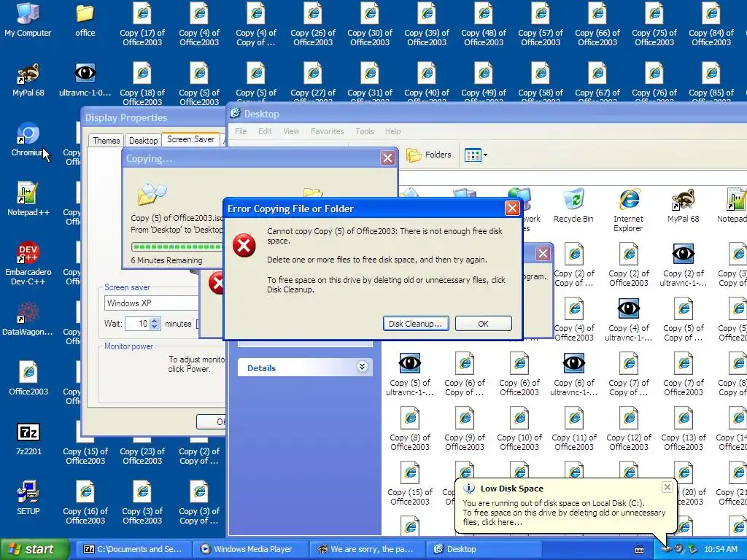Close the Error Copying File or Folder dialog
747x560 pixels.
point(512,208)
